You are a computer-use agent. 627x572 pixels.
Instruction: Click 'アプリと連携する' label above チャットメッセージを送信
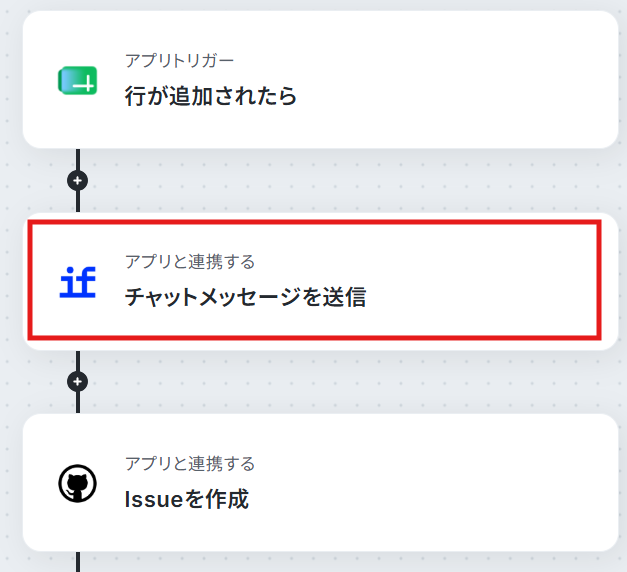[190, 262]
